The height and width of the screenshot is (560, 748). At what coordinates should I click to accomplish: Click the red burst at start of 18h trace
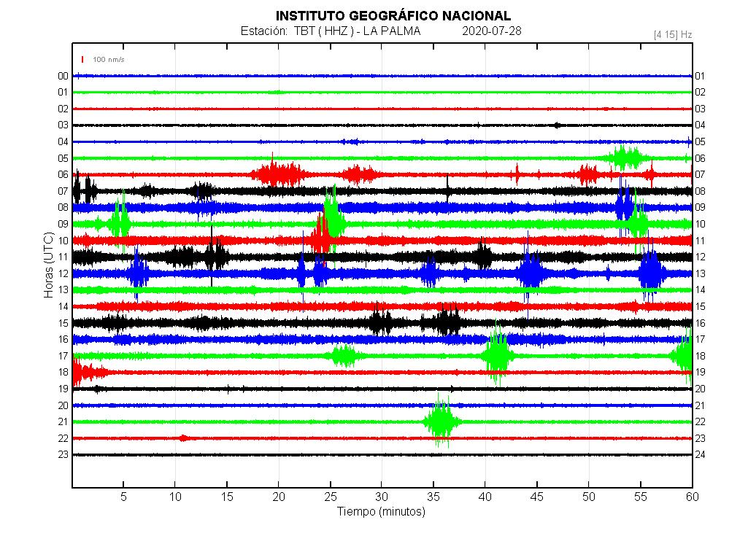tap(79, 373)
